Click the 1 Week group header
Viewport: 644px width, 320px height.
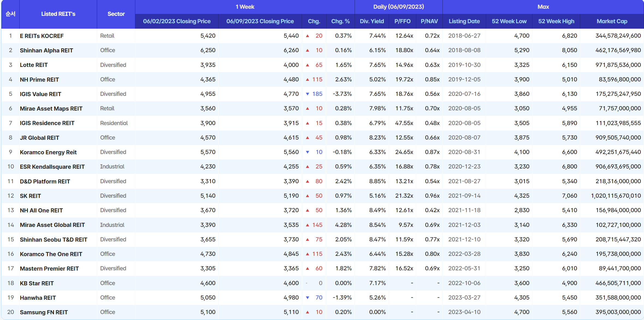(245, 7)
